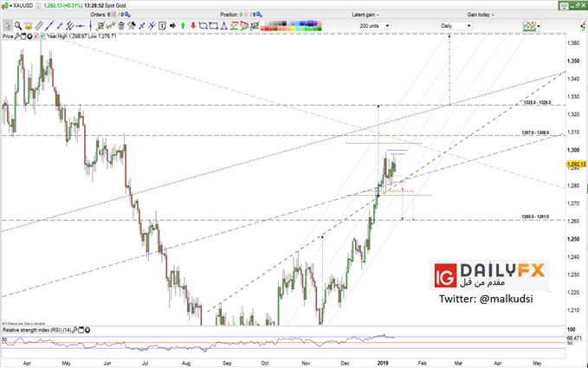Open the alert bell tool

[x=28, y=26]
